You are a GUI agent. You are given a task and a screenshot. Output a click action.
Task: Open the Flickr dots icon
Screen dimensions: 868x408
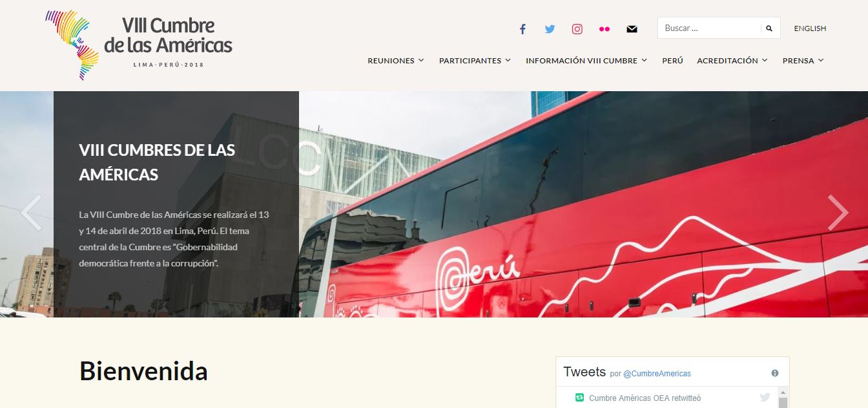click(604, 28)
